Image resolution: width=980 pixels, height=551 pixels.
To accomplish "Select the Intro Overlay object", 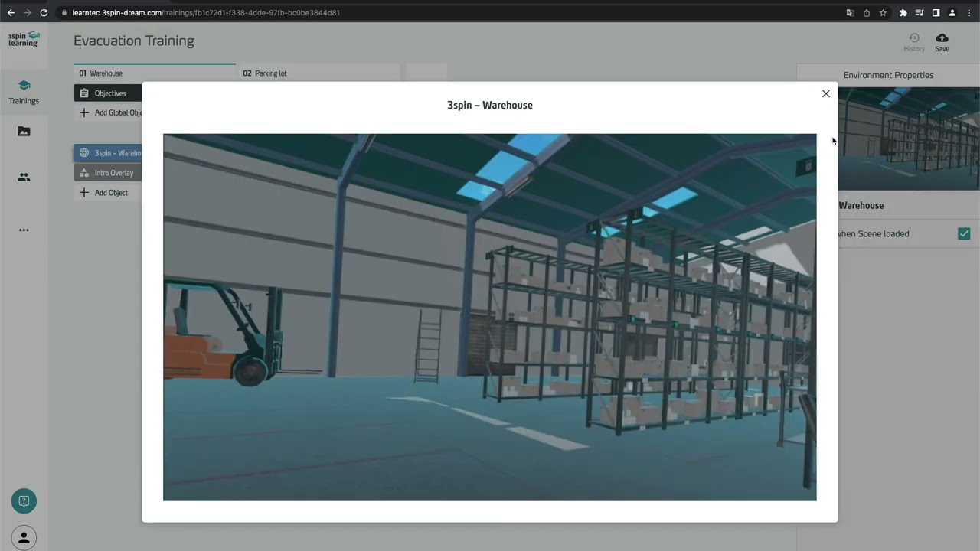I will pyautogui.click(x=108, y=173).
